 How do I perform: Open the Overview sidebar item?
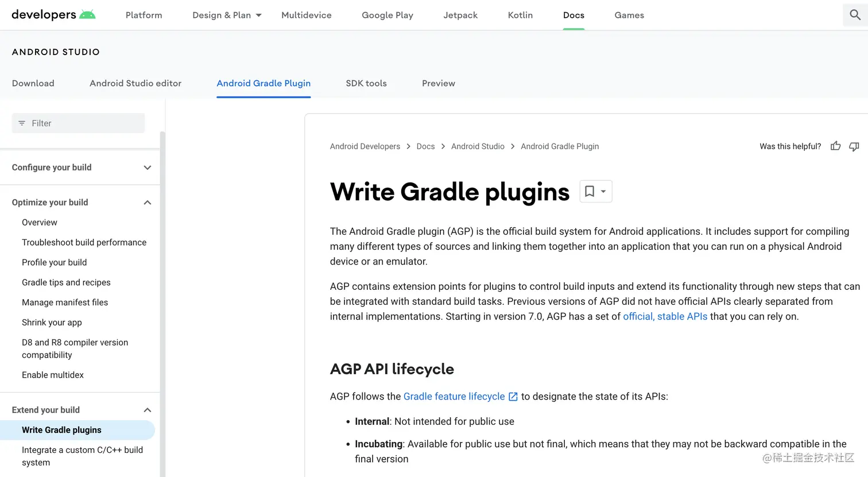(x=40, y=223)
